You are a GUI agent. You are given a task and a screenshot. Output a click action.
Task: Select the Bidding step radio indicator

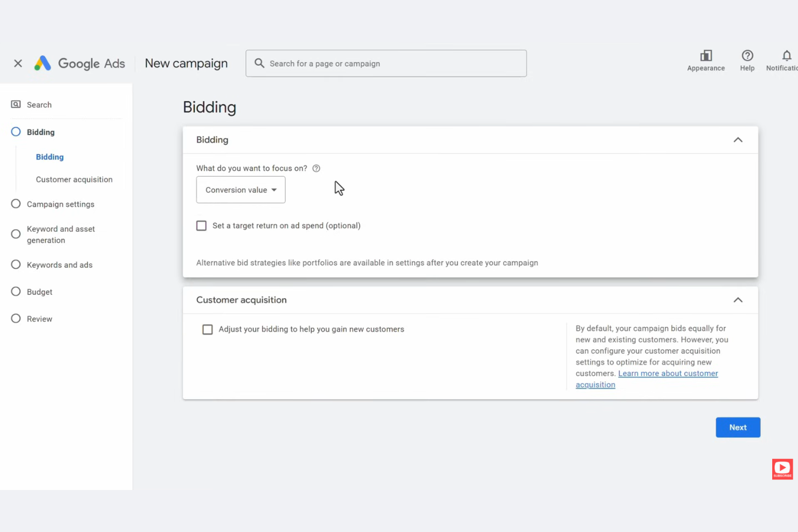16,132
